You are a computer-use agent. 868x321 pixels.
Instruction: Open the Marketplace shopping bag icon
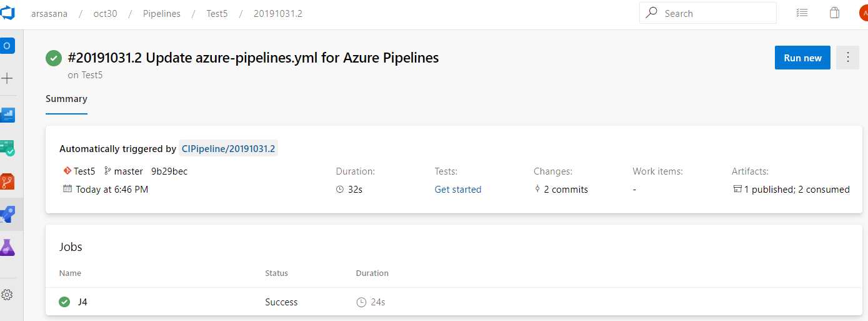tap(834, 13)
